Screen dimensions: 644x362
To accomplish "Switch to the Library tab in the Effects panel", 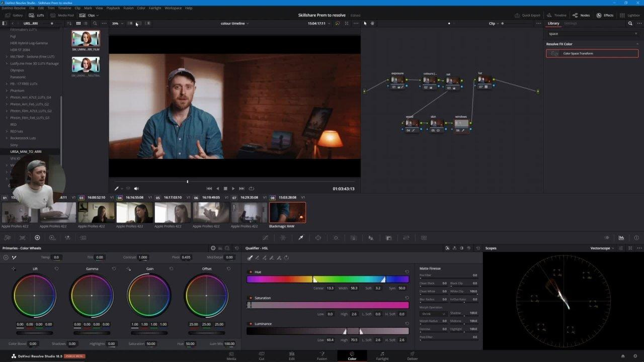I will point(553,23).
